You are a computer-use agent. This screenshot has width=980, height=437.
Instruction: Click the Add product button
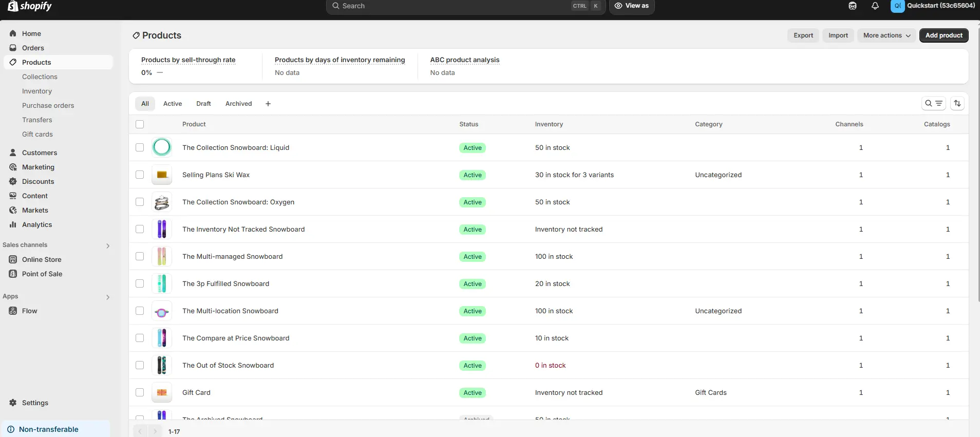[x=944, y=35]
